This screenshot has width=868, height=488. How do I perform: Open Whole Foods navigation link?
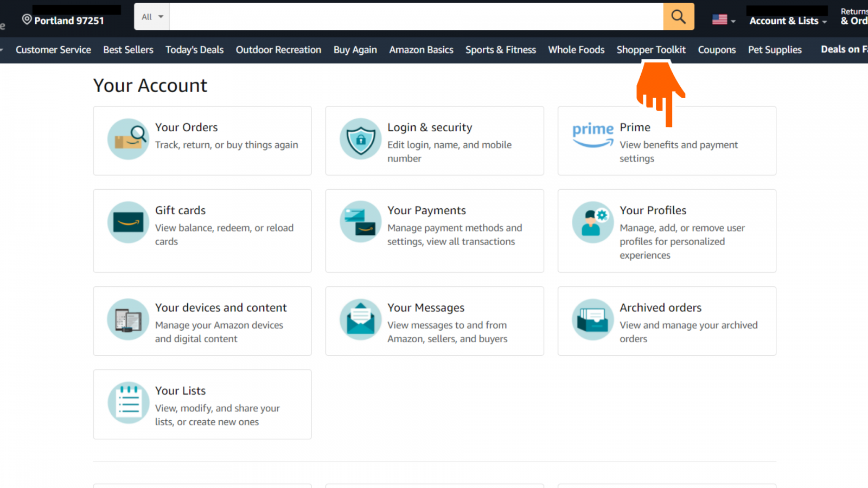click(x=576, y=49)
